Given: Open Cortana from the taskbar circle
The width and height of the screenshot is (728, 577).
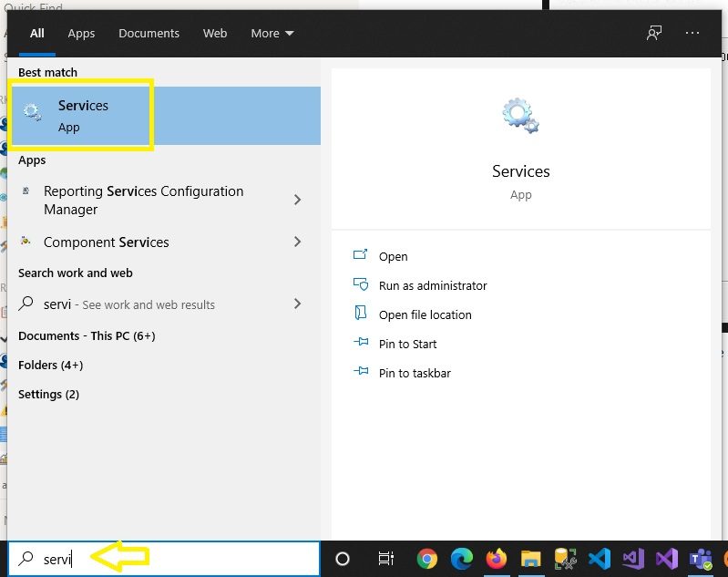Looking at the screenshot, I should pos(343,559).
